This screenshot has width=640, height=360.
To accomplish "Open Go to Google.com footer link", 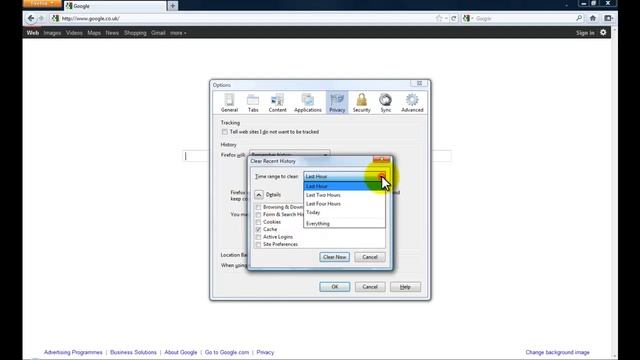I will [227, 352].
